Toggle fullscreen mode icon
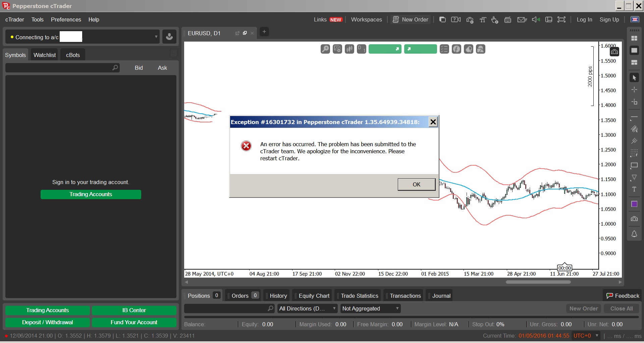644x343 pixels. pos(561,20)
